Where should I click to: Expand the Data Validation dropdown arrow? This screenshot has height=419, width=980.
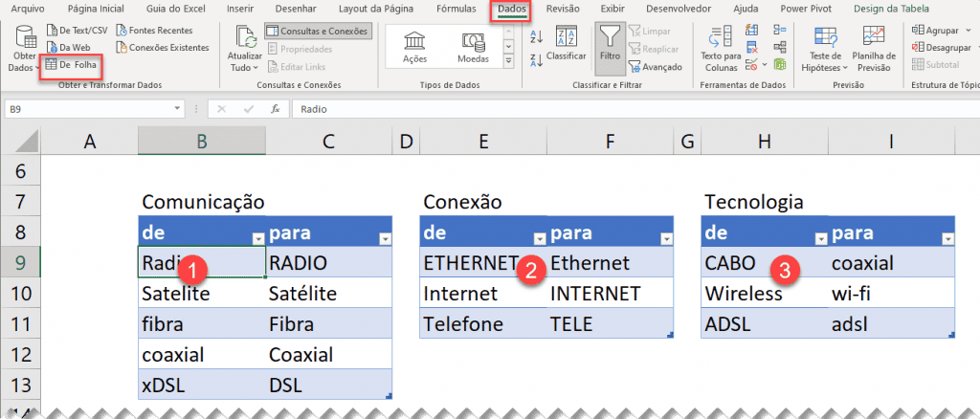(765, 64)
